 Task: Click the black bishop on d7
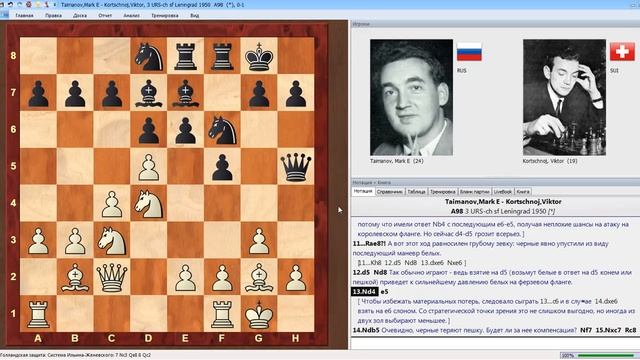click(149, 93)
